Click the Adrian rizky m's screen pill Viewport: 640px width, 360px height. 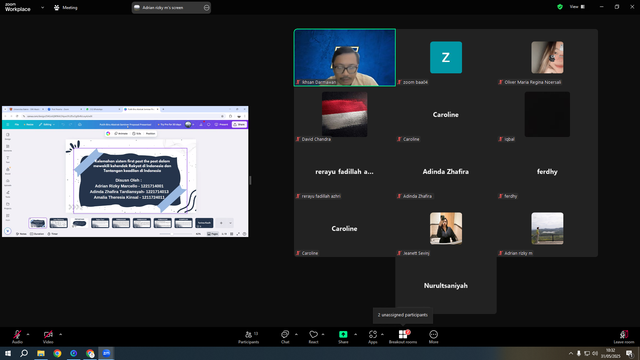(171, 7)
